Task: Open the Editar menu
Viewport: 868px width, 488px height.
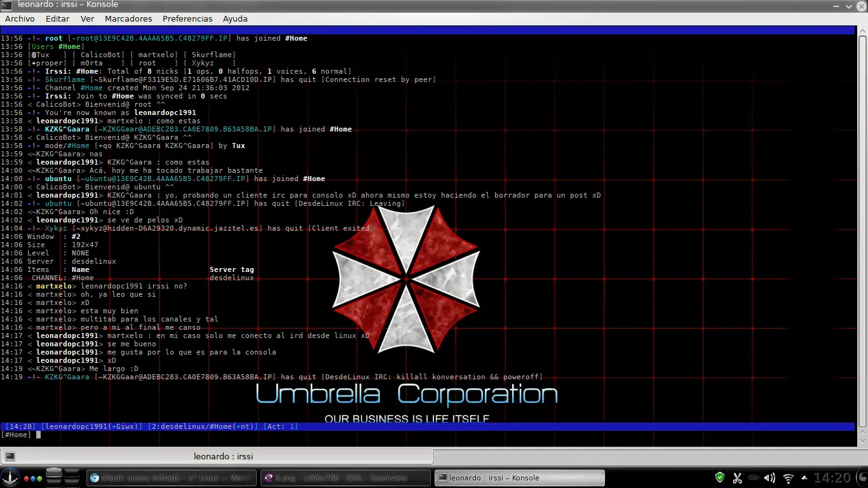Action: (58, 19)
